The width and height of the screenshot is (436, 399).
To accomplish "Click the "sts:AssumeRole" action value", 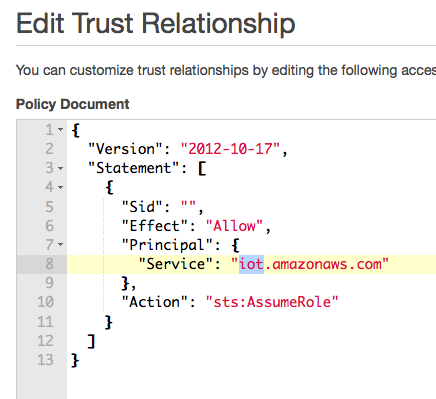I will (272, 302).
